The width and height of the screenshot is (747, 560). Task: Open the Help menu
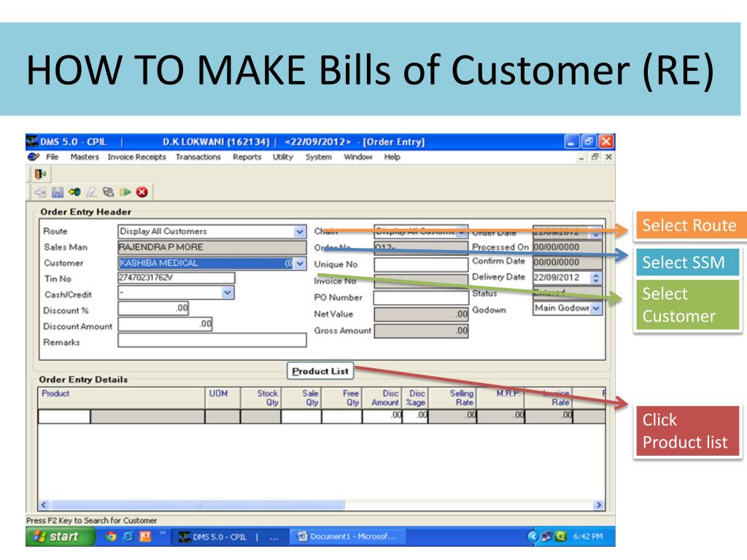pos(392,157)
